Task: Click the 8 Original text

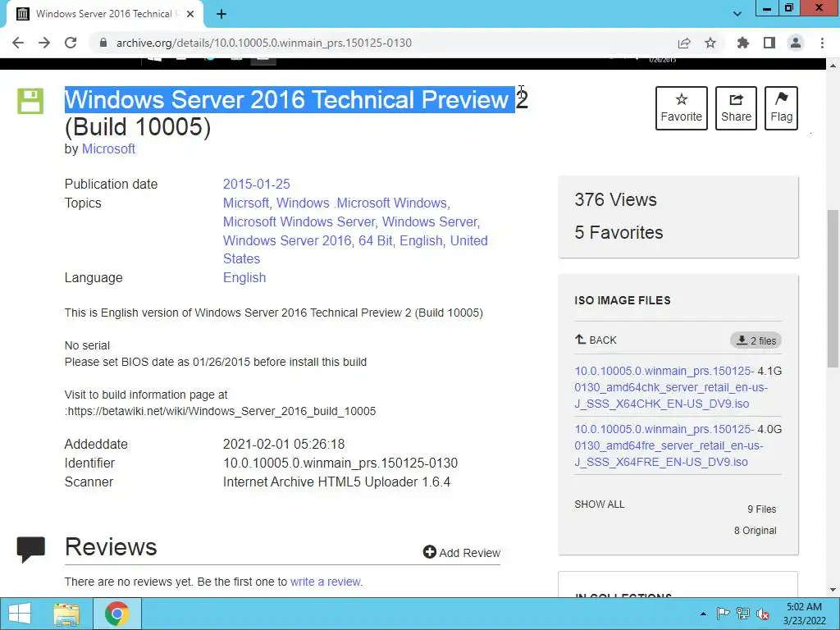Action: 756,531
